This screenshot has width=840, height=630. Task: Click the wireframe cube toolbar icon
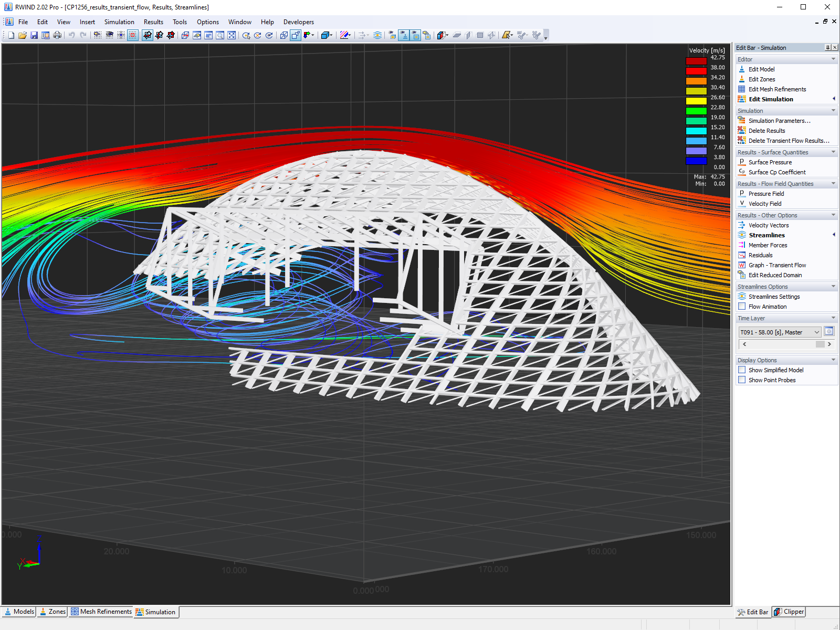point(284,35)
